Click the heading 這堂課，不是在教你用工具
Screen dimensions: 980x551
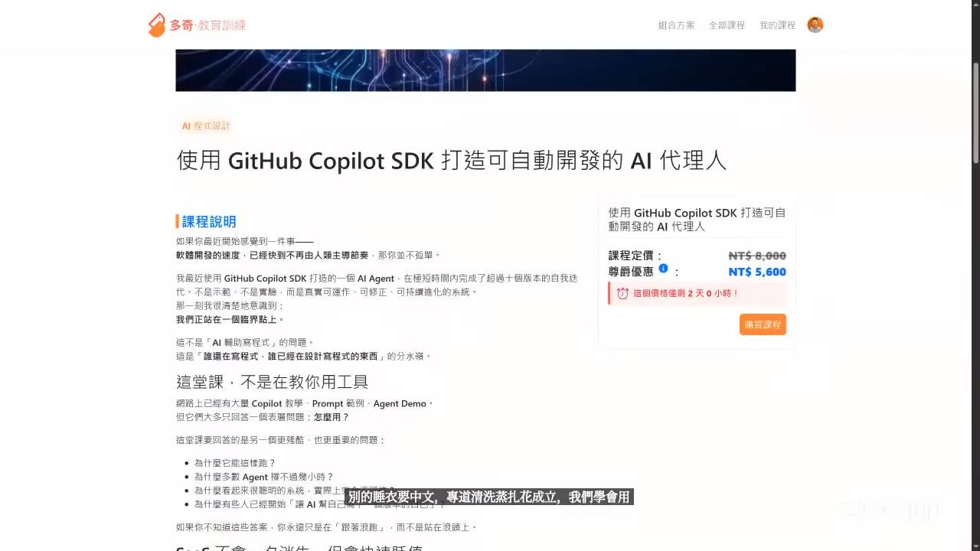coord(273,381)
